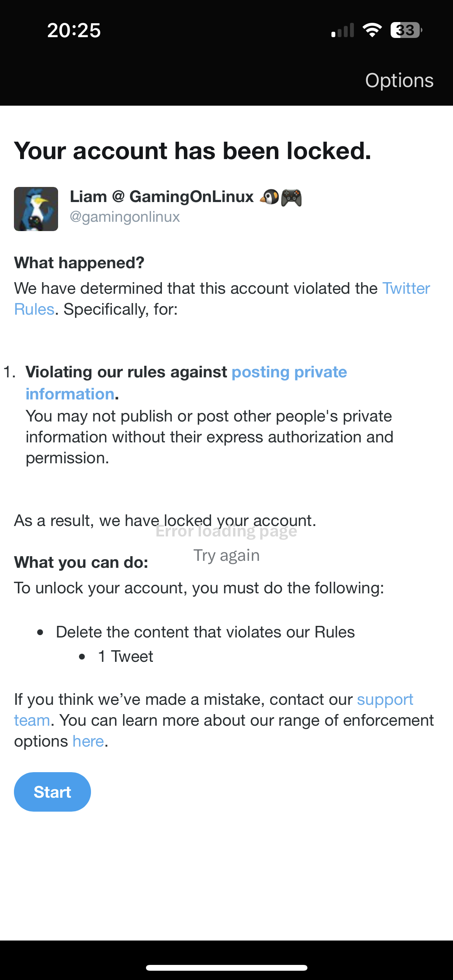Tap the game controller emoji
453x980 pixels.
click(x=292, y=197)
